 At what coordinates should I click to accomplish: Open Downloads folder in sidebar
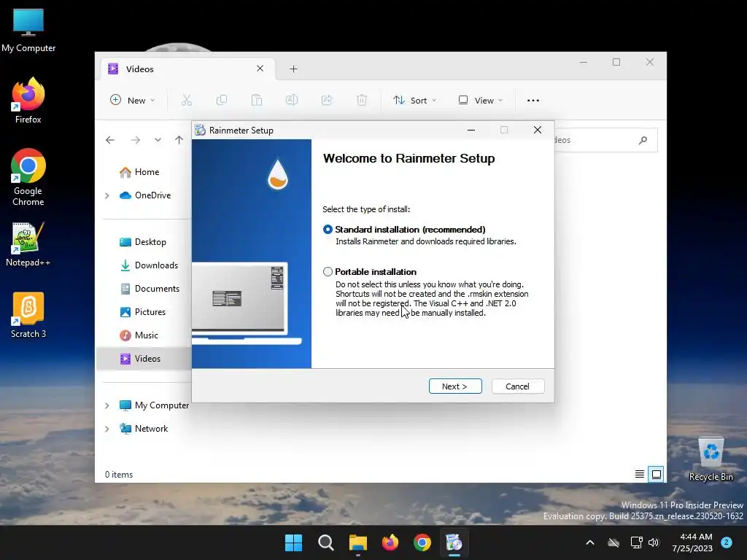pyautogui.click(x=149, y=265)
